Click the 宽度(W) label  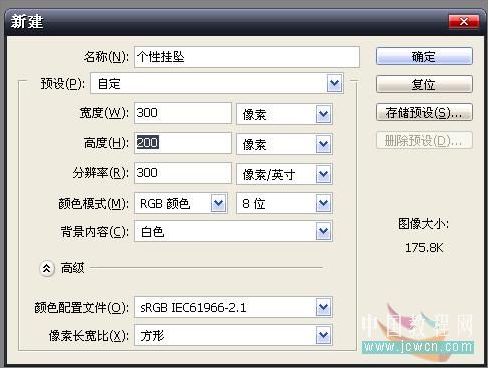tap(104, 113)
